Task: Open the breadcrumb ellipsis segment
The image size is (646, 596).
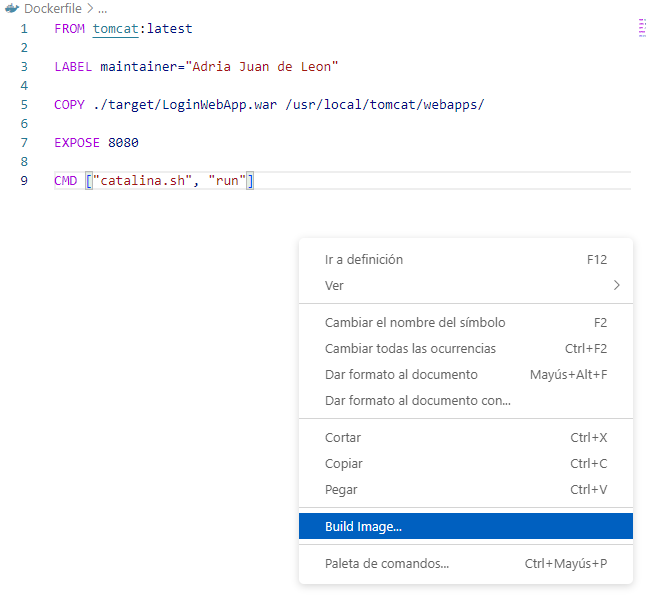Action: pos(103,9)
